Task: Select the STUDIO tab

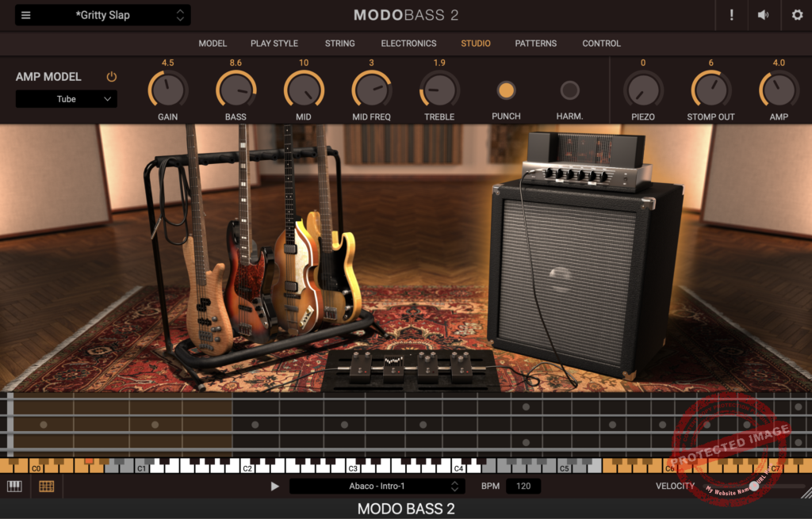Action: click(x=476, y=44)
